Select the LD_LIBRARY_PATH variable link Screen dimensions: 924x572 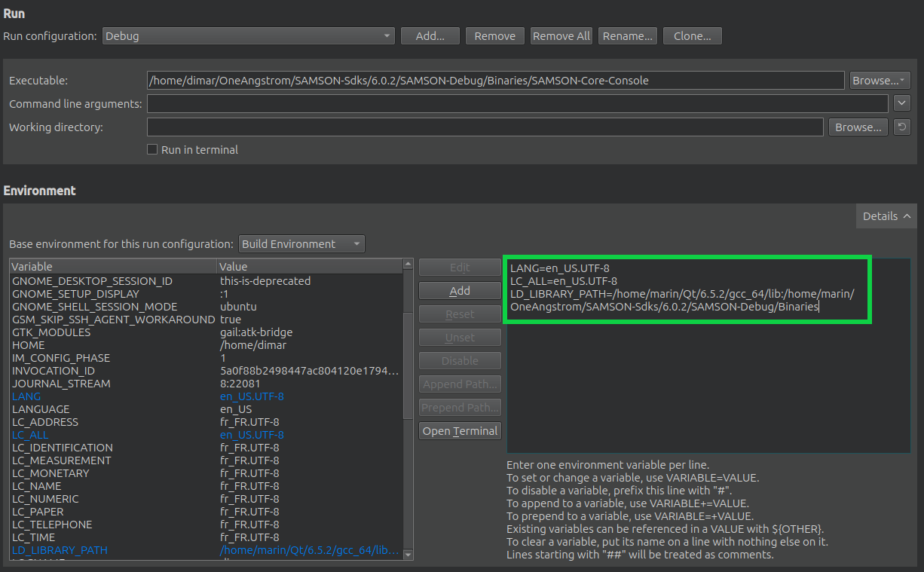[x=60, y=550]
